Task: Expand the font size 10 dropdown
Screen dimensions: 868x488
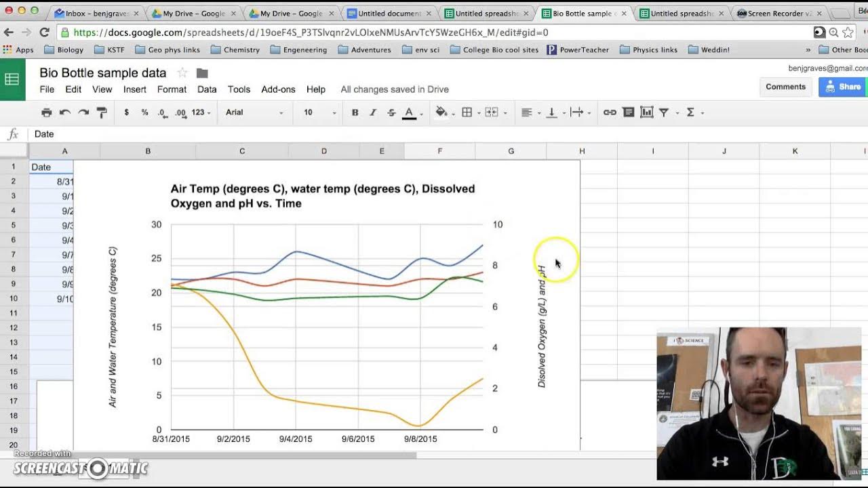Action: click(319, 113)
